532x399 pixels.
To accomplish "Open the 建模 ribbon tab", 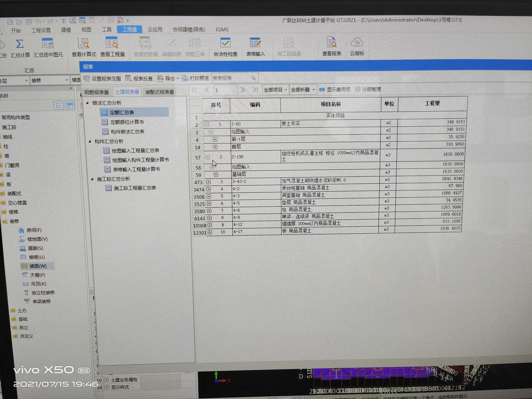I will tap(66, 30).
